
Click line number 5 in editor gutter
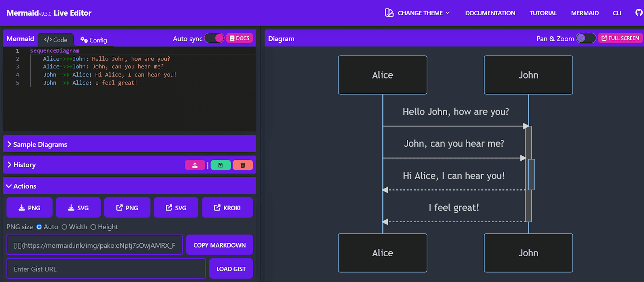(17, 83)
